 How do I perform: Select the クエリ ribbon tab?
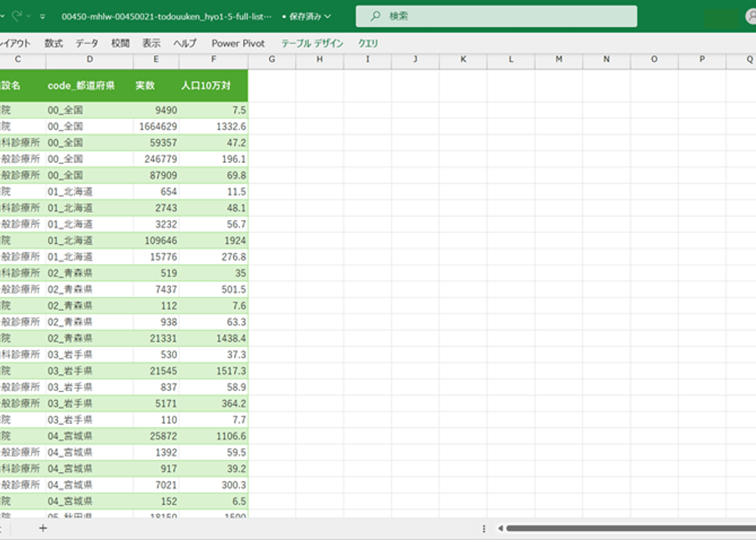coord(368,43)
